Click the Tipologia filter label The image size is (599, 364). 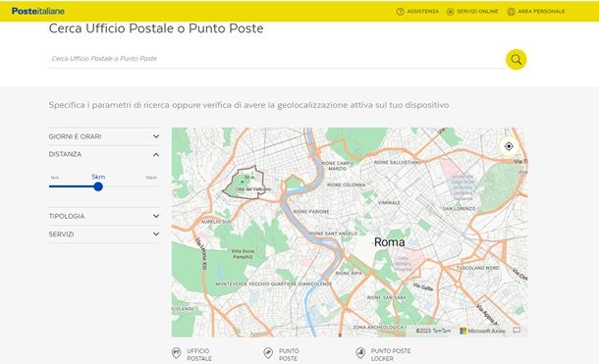pyautogui.click(x=67, y=216)
